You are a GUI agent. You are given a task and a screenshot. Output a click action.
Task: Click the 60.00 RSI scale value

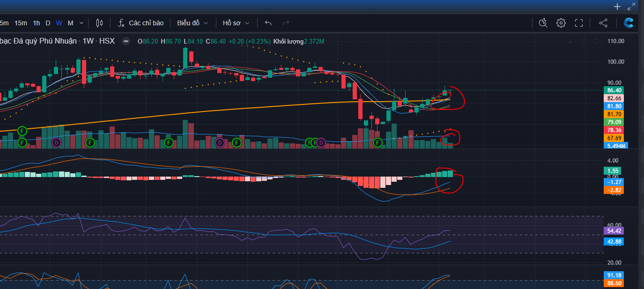614,225
